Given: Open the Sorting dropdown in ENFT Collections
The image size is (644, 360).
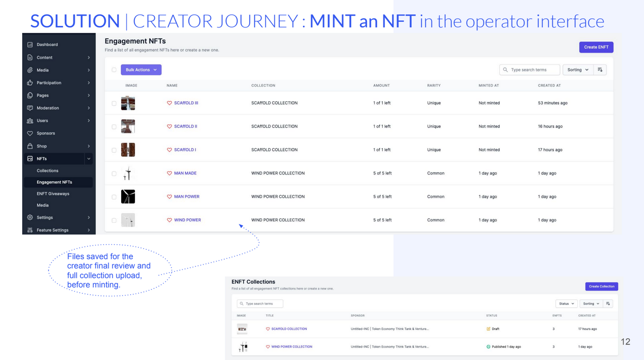Looking at the screenshot, I should (x=591, y=304).
